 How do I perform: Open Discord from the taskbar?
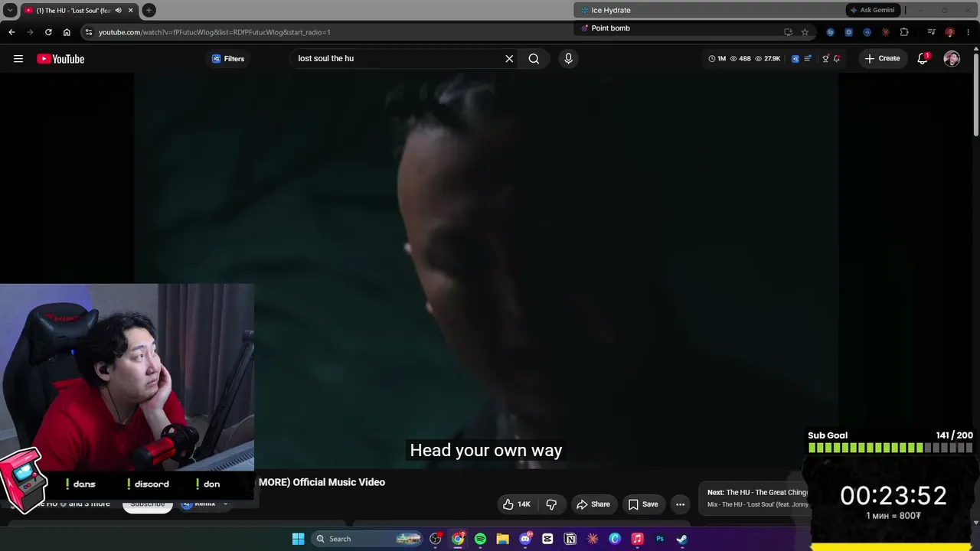point(525,539)
